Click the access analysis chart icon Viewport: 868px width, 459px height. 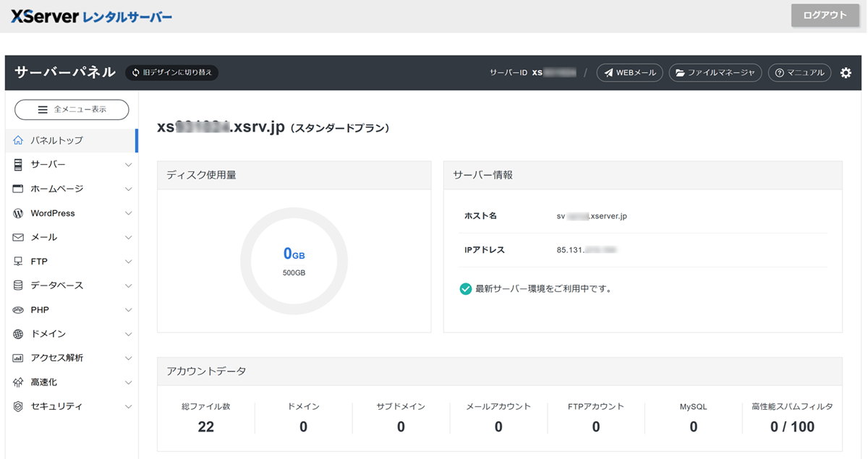coord(18,358)
